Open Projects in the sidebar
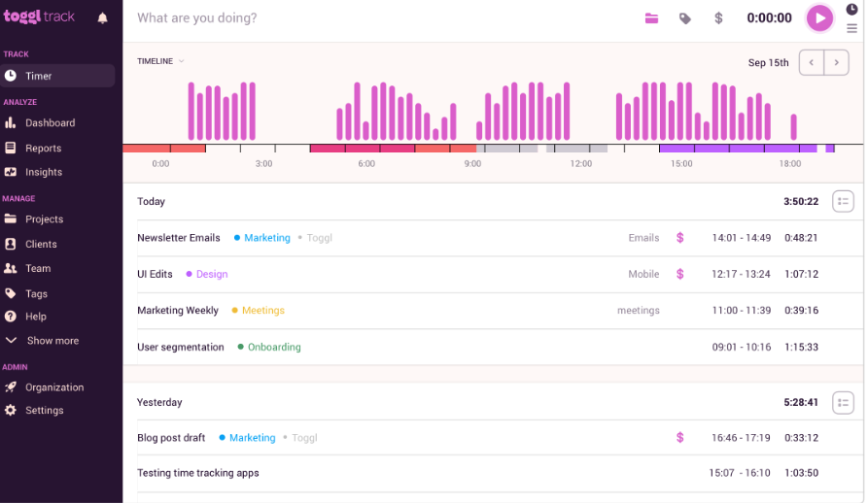 tap(44, 219)
